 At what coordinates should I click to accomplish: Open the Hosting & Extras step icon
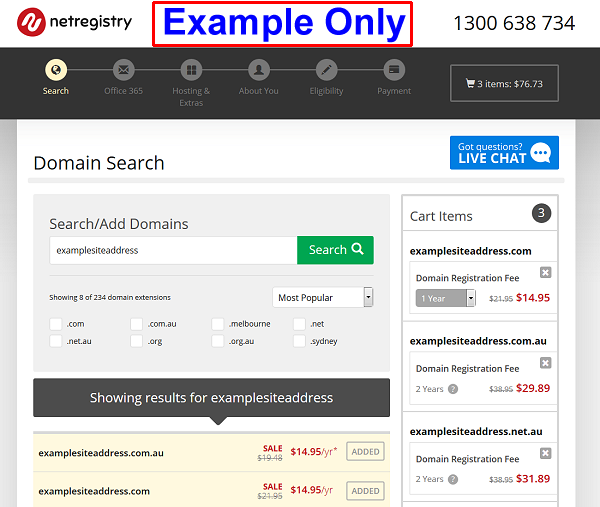(191, 70)
